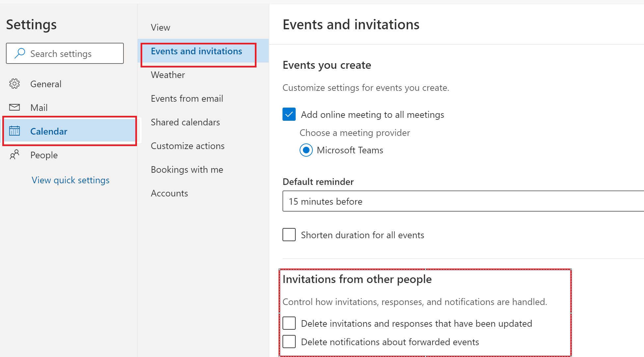Click the Calendar icon in sidebar
Image resolution: width=644 pixels, height=357 pixels.
click(x=15, y=132)
